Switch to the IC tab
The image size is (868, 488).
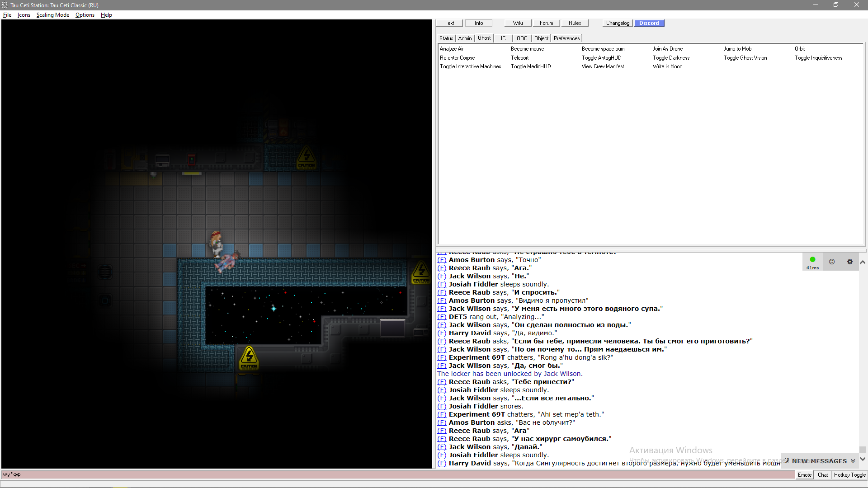tap(503, 38)
